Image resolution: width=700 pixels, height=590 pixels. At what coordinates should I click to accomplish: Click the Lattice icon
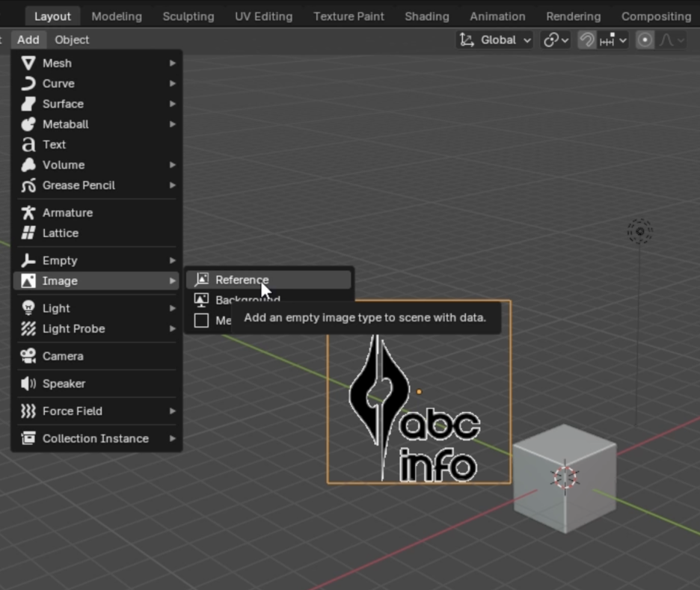coord(28,233)
